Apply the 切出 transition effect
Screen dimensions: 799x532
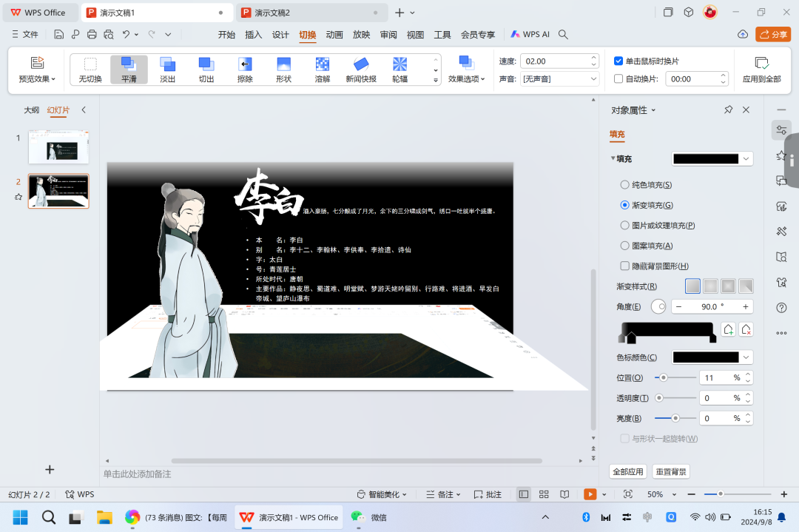206,70
